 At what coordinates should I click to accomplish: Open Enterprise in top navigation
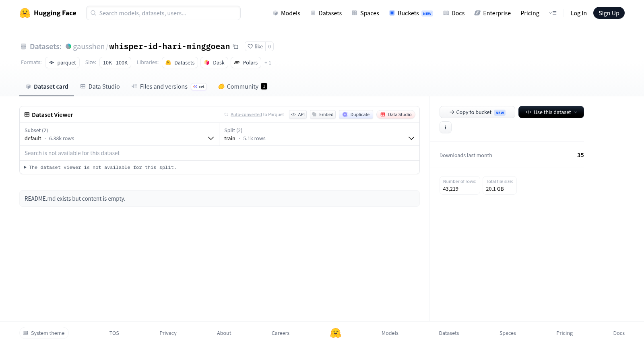tap(493, 13)
